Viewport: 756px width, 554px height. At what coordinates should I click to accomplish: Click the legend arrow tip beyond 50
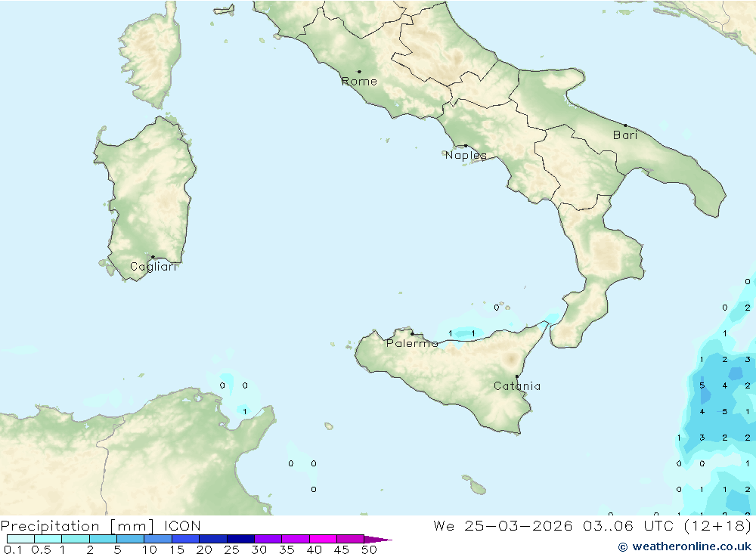click(379, 540)
